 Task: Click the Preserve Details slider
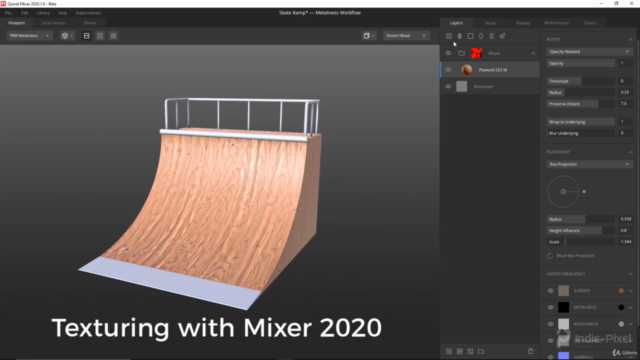pos(581,104)
